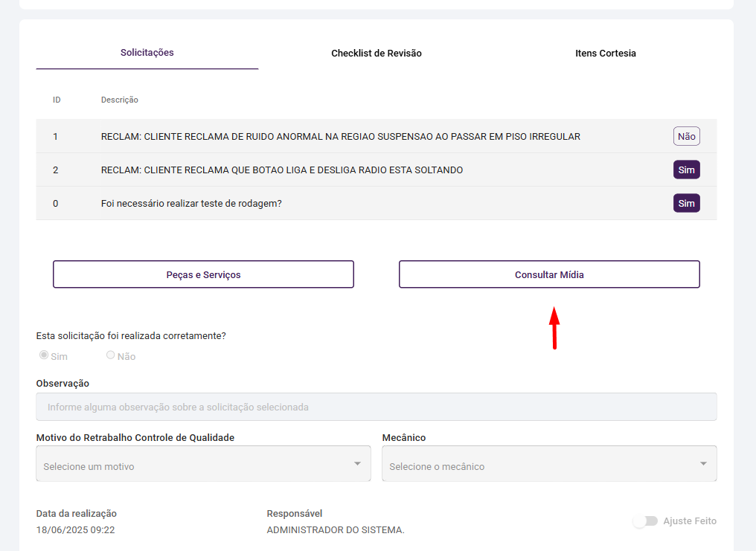Click the Descrição column header
Screen dimensions: 756x551
(x=120, y=100)
